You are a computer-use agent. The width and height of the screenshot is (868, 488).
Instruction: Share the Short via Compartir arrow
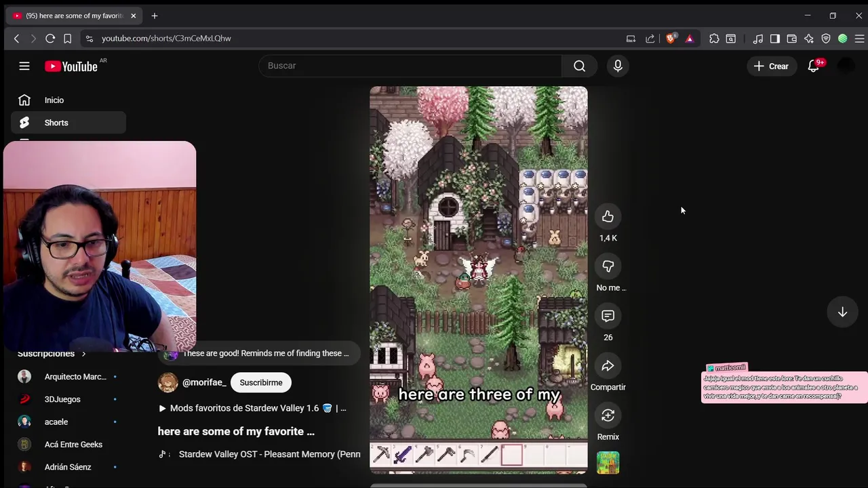click(608, 366)
